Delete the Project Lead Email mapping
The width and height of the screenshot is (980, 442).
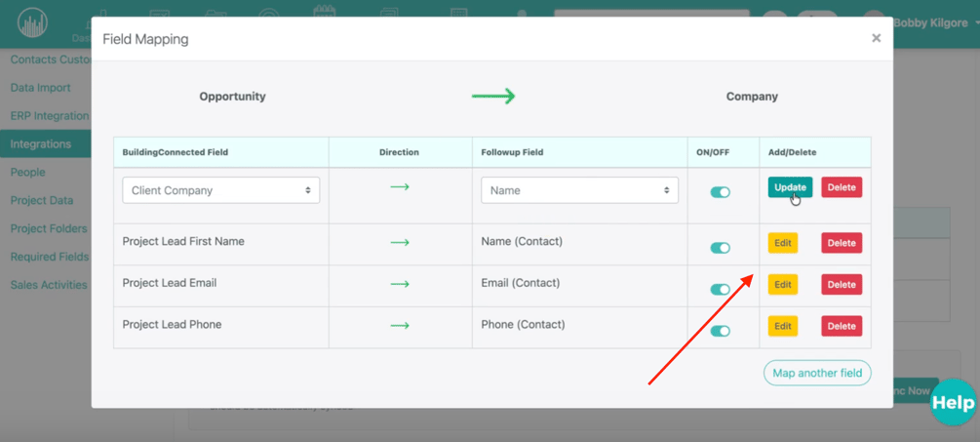coord(842,285)
